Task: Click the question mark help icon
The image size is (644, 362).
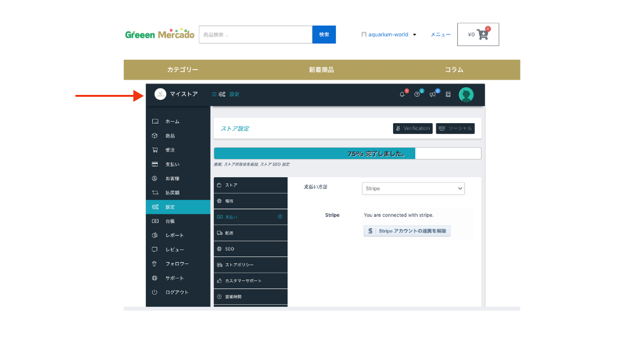Action: click(417, 94)
